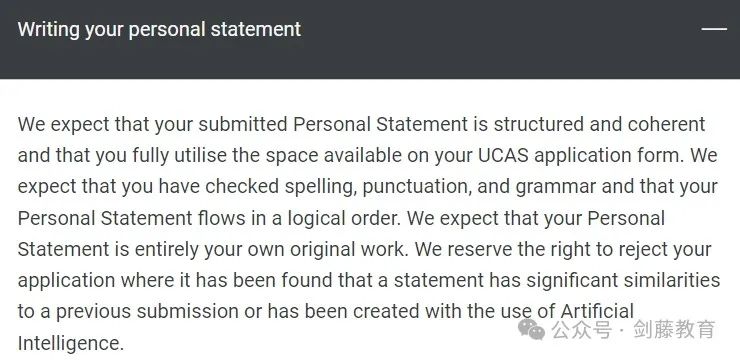Click the '剑藤教育' watermark name
This screenshot has width=740, height=360.
674,329
